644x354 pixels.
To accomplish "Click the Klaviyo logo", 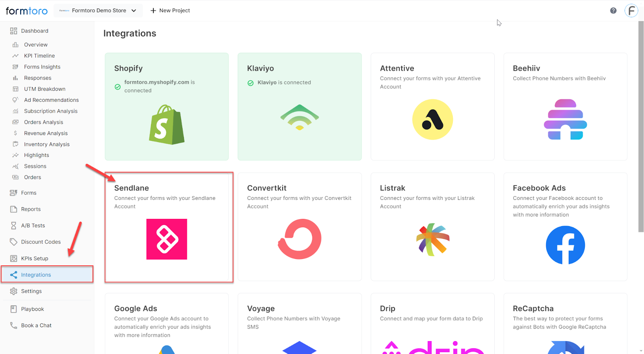I will pyautogui.click(x=299, y=117).
